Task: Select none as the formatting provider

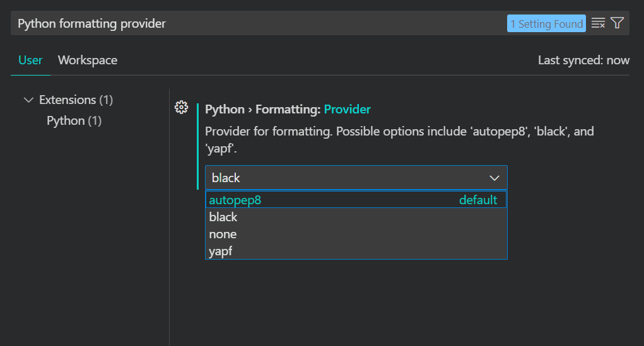Action: tap(223, 234)
